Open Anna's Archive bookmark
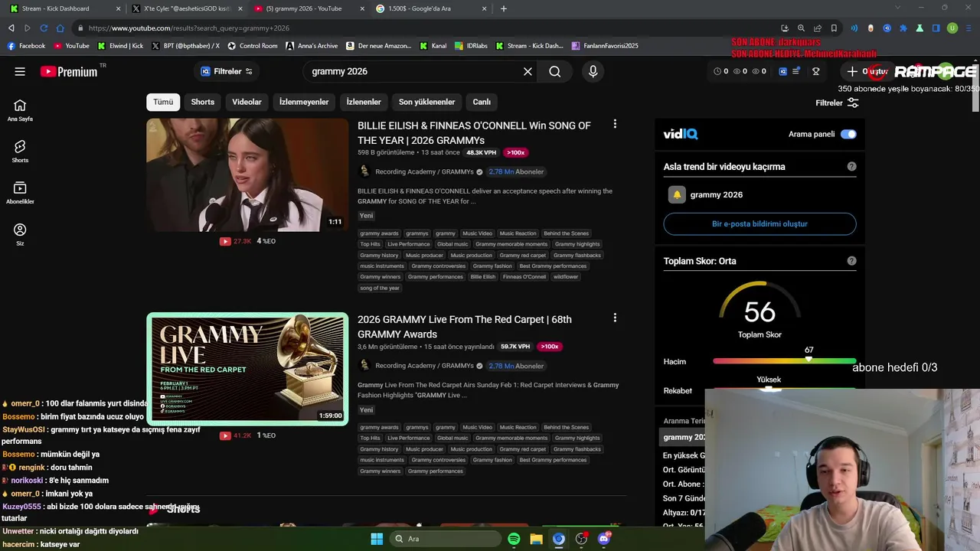Viewport: 980px width, 551px height. pos(311,46)
